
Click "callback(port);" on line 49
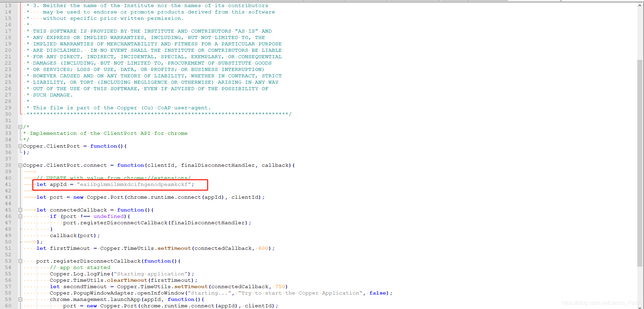[x=75, y=236]
